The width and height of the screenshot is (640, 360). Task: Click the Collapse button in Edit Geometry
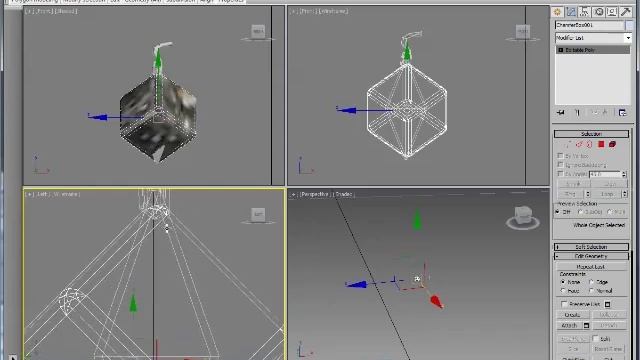tap(609, 315)
